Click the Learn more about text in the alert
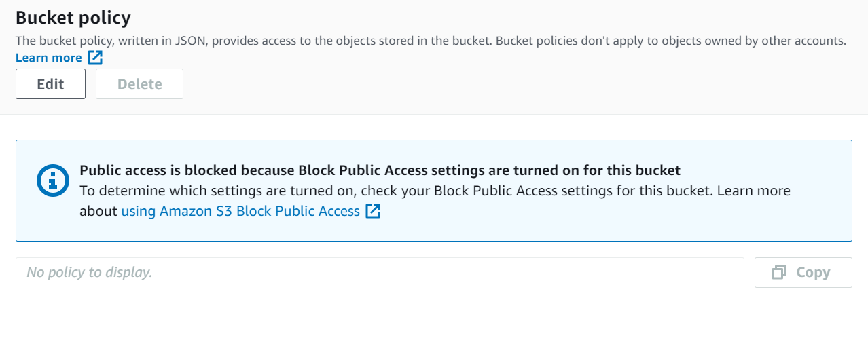This screenshot has height=357, width=868. 753,191
